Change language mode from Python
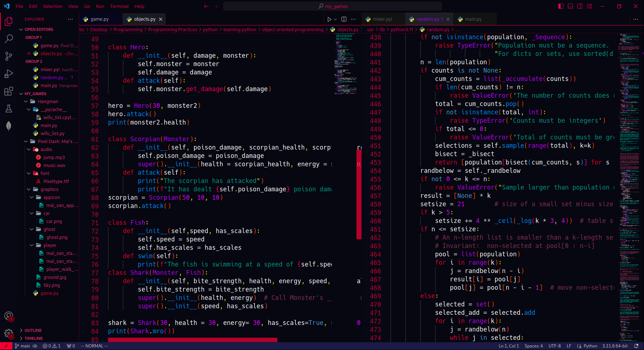Screen dimensions: 644x350 pos(590,346)
